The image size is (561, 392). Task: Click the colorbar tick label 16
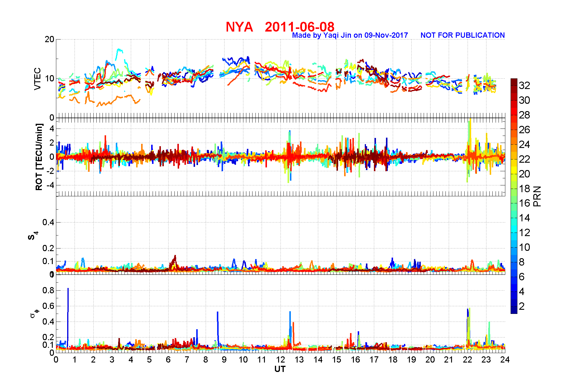524,203
